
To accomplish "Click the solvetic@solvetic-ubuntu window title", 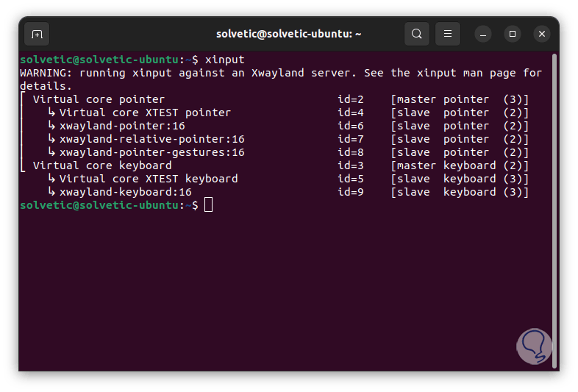I will pos(288,34).
